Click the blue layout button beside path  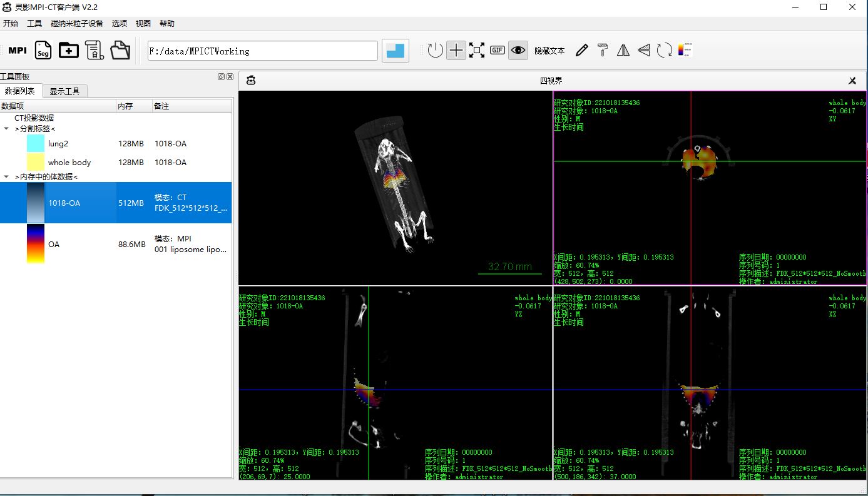pos(396,51)
